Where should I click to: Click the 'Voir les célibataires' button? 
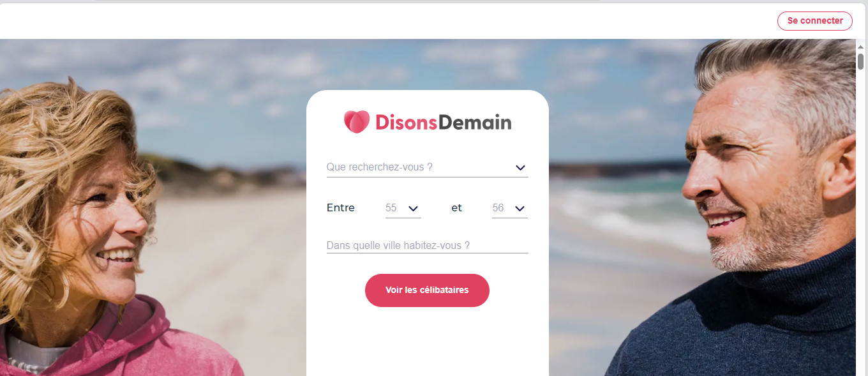(427, 290)
